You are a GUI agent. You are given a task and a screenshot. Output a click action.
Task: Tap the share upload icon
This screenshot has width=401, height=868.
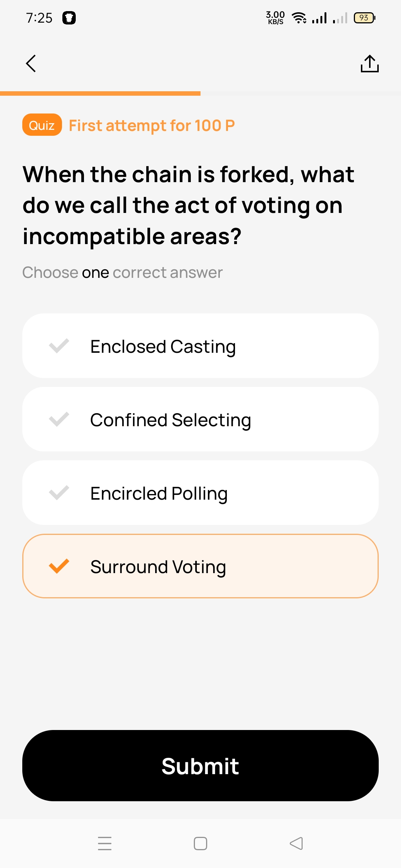(x=369, y=63)
